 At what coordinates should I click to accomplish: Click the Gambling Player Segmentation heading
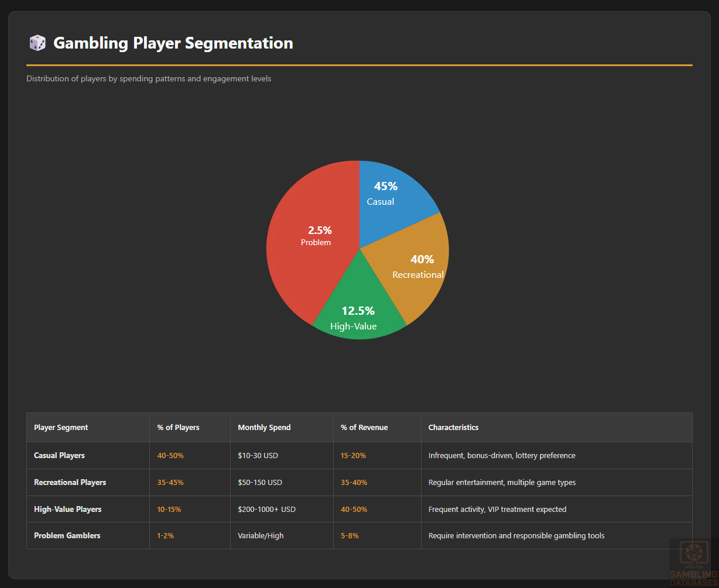click(173, 43)
